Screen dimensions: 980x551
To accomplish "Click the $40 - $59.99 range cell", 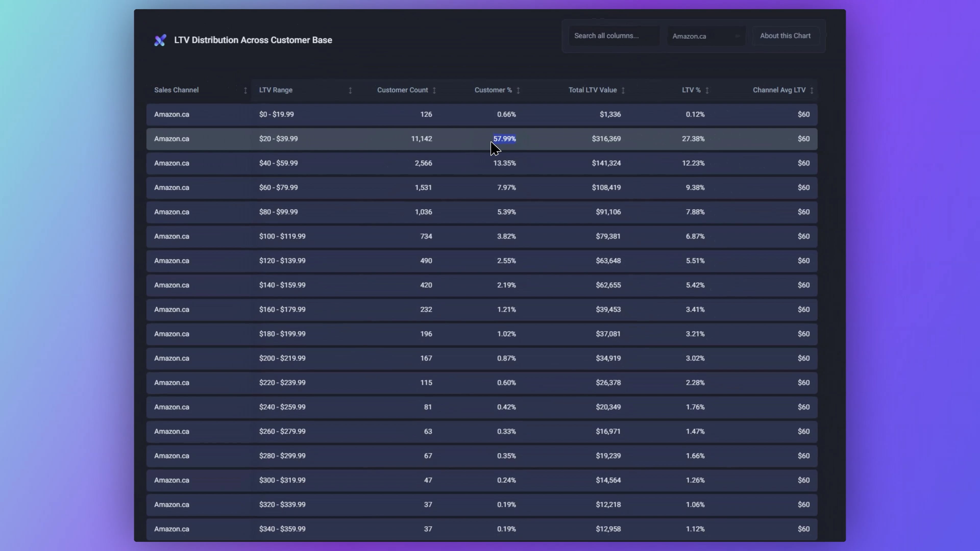I will click(278, 163).
